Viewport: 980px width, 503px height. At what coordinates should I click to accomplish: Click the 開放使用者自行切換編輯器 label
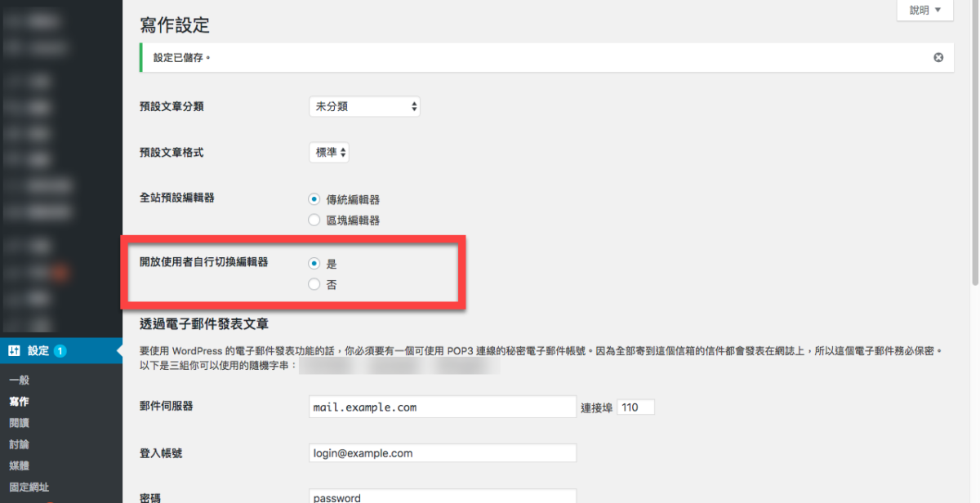point(204,262)
